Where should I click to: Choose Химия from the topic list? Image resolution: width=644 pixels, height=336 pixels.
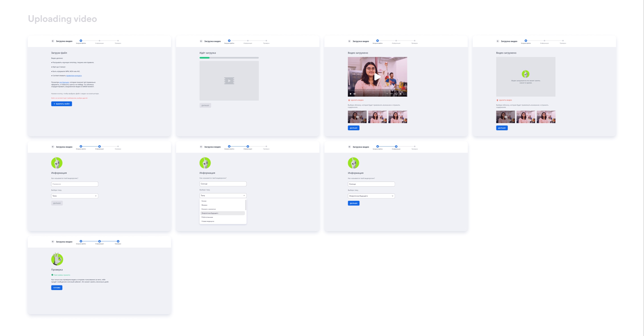point(204,201)
